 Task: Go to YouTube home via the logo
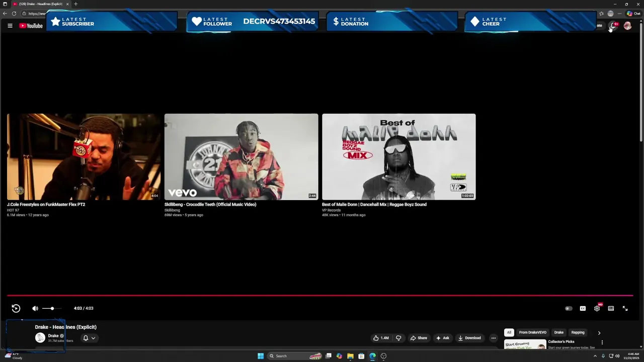pos(31,26)
